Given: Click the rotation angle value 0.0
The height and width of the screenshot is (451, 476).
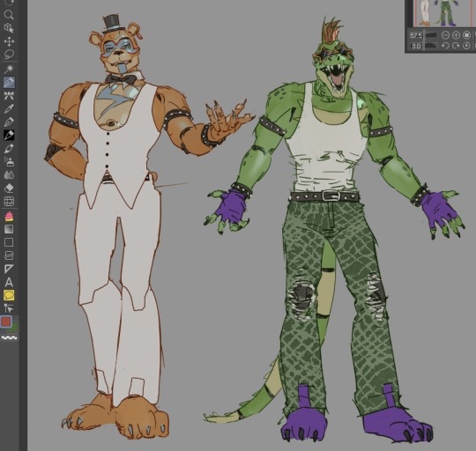Looking at the screenshot, I should click(416, 46).
